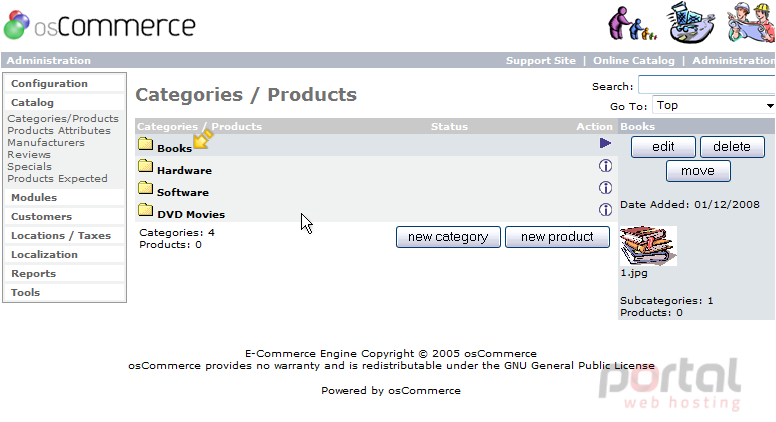Open the Manufacturers link

click(46, 142)
